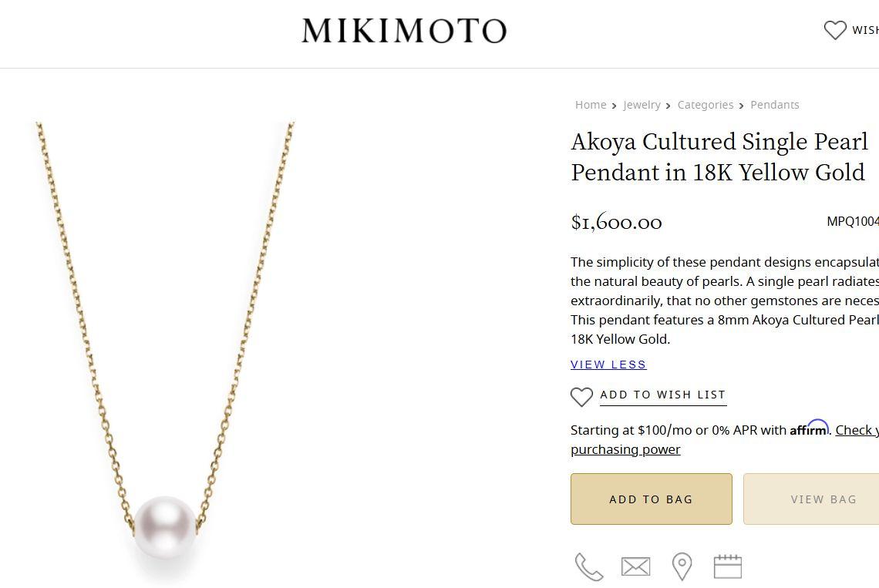Collapse description with View Less
Screen dimensions: 879x588
tap(608, 365)
